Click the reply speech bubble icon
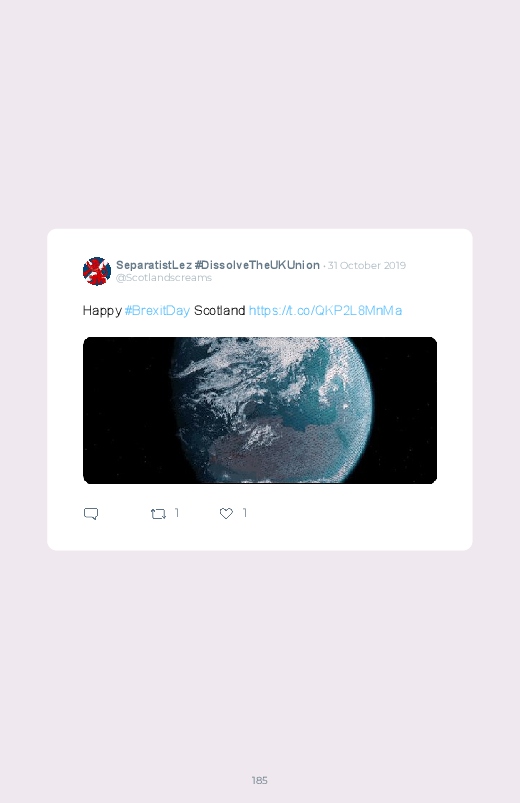Viewport: 520px width, 803px height. (91, 514)
